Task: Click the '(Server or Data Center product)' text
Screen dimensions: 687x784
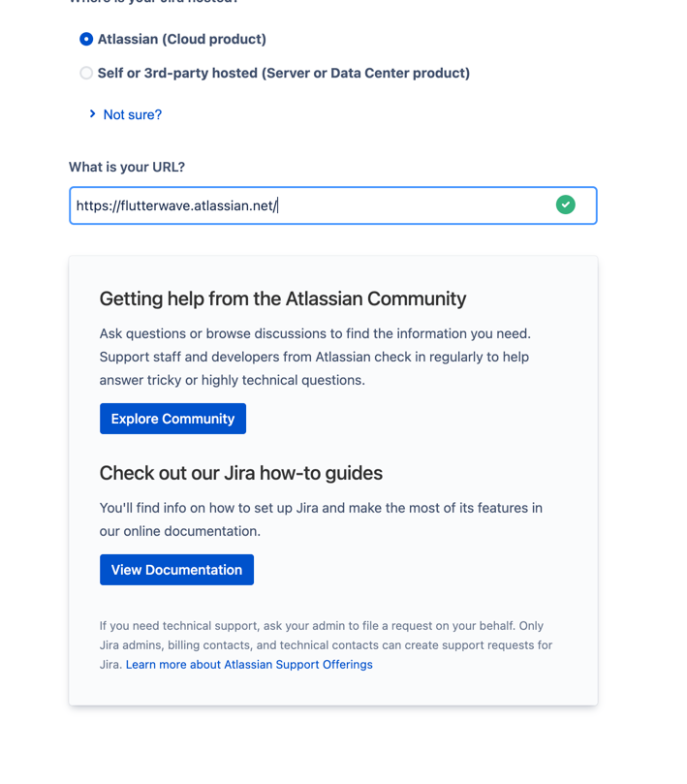Action: coord(366,74)
